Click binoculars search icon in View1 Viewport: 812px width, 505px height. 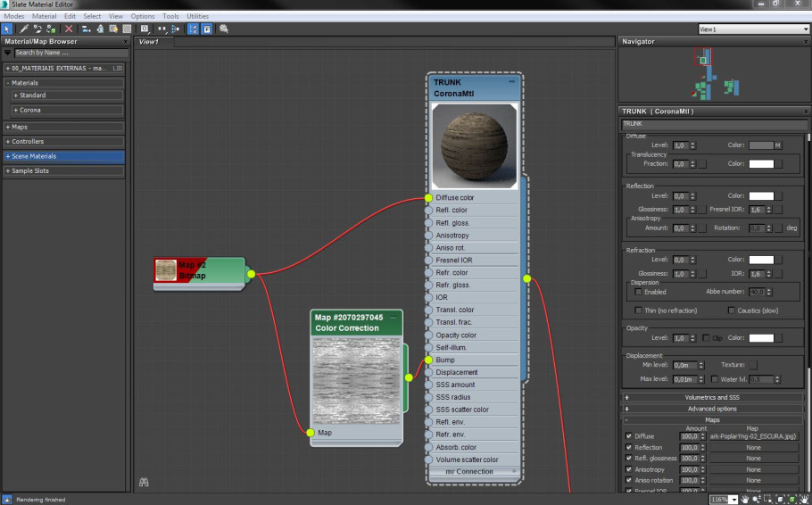click(144, 482)
